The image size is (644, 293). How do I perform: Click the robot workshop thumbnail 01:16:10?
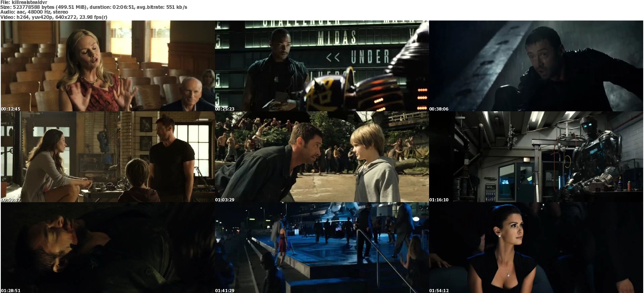[536, 157]
